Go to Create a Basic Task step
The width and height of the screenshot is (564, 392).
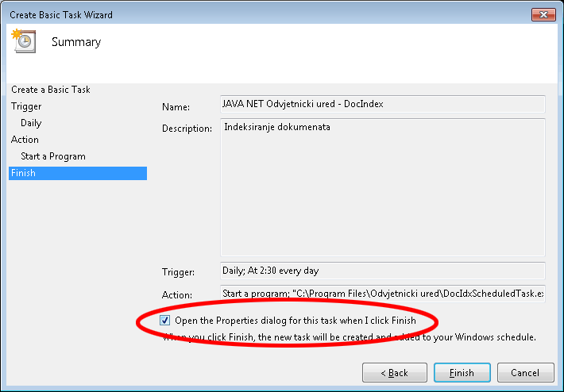point(51,90)
